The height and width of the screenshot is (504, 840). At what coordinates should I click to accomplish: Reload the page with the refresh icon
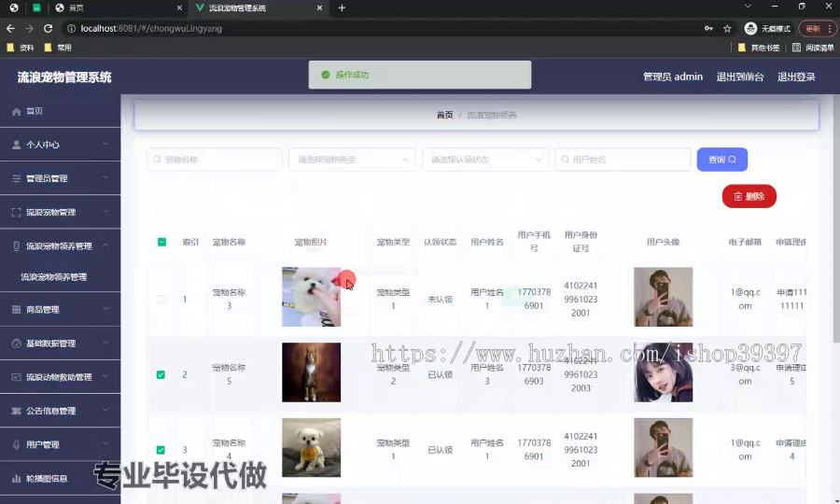pyautogui.click(x=48, y=28)
